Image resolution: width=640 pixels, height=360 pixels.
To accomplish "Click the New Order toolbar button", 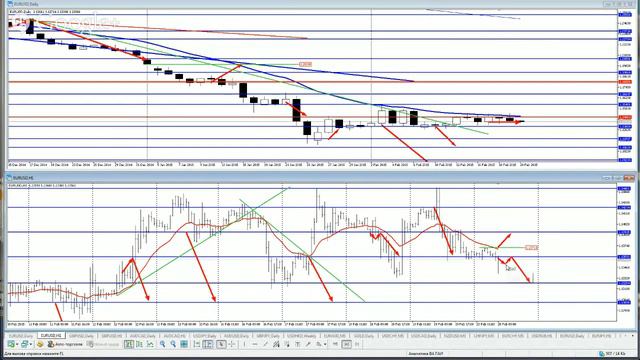I will tap(103, 344).
